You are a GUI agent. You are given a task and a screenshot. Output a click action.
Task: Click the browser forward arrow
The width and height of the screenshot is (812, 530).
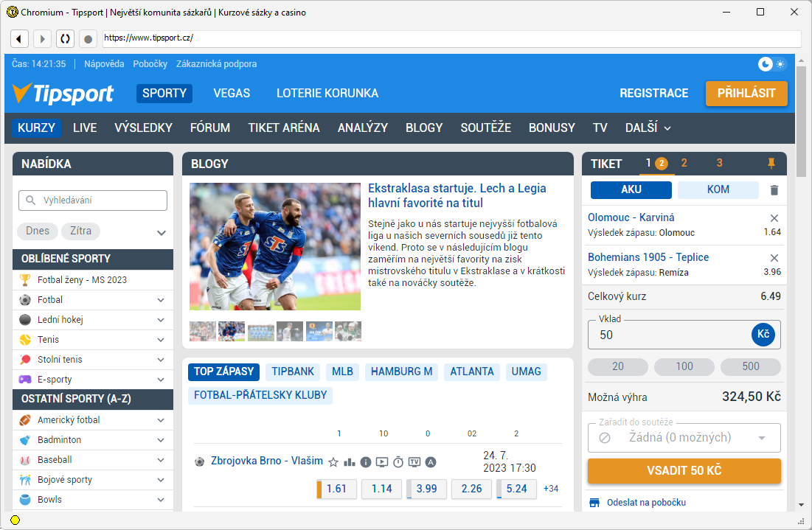pyautogui.click(x=42, y=38)
